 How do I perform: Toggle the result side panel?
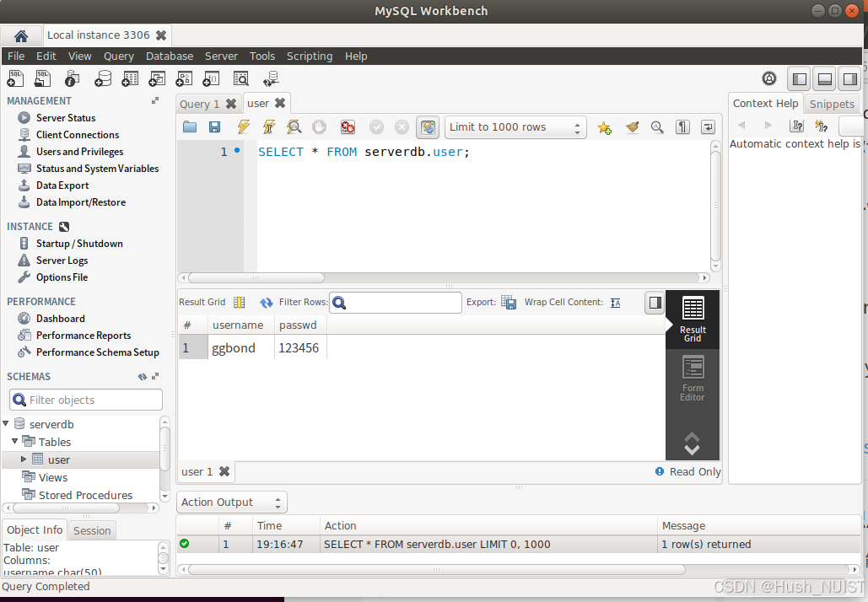coord(655,303)
